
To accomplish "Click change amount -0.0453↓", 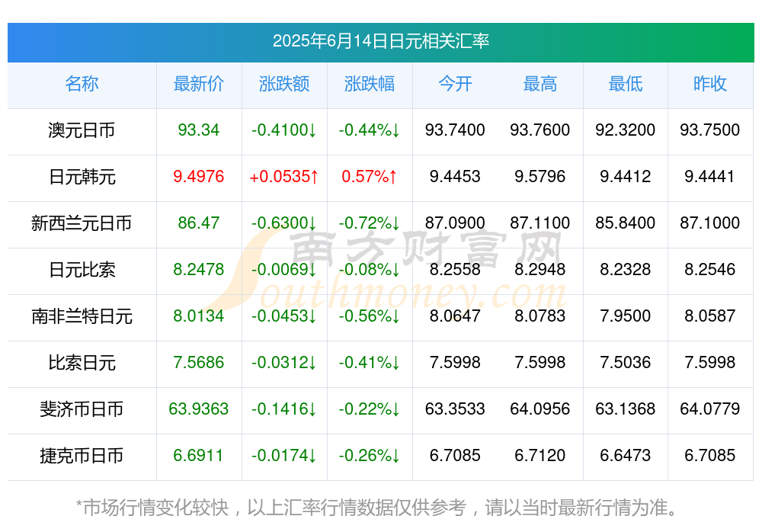I will (x=284, y=316).
